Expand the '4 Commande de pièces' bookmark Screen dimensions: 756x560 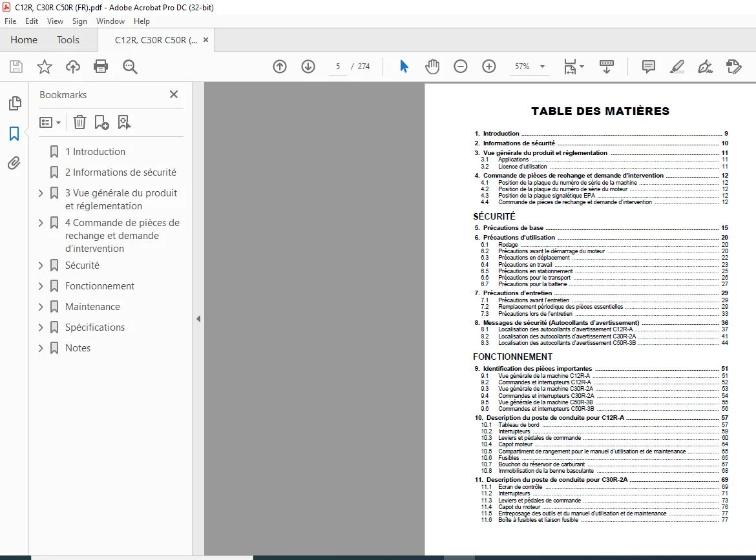(41, 223)
